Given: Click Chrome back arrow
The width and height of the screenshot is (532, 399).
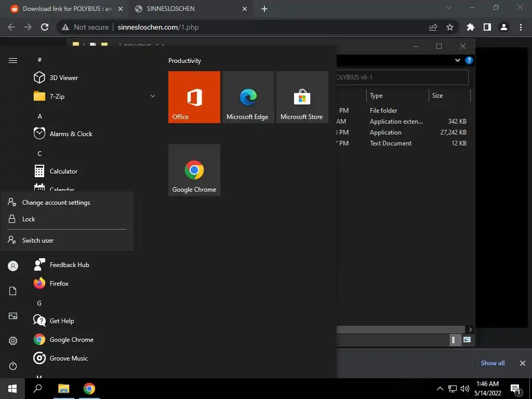Looking at the screenshot, I should point(11,27).
